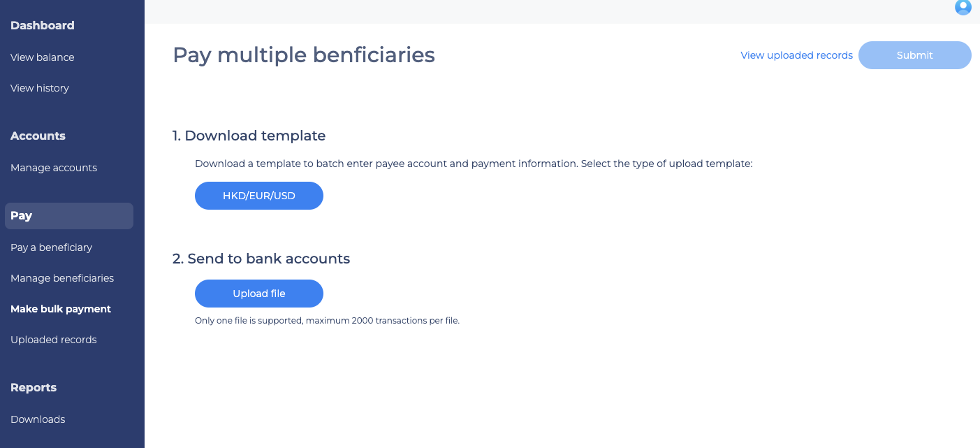
Task: Download the HKD/EUR/USD template
Action: coord(259,196)
